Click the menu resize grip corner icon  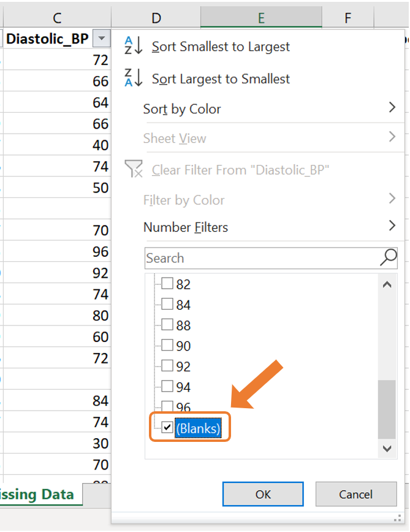(398, 518)
